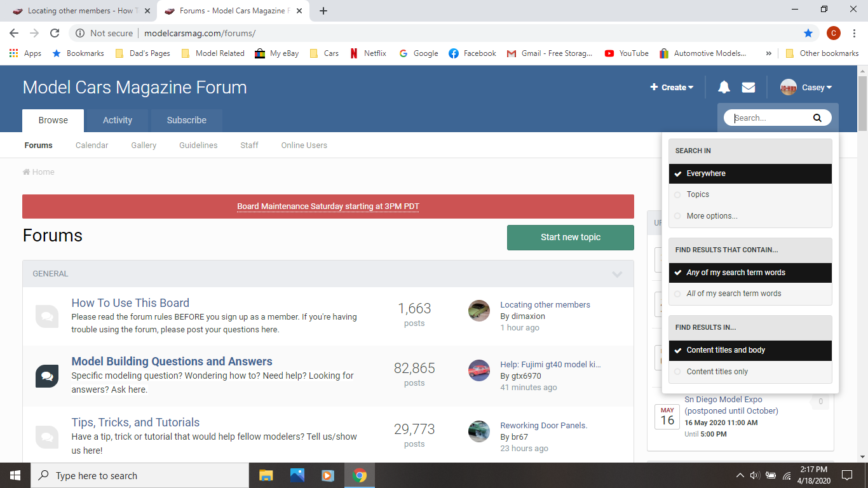Viewport: 868px width, 488px height.
Task: Switch to the Browse tab
Action: point(53,120)
